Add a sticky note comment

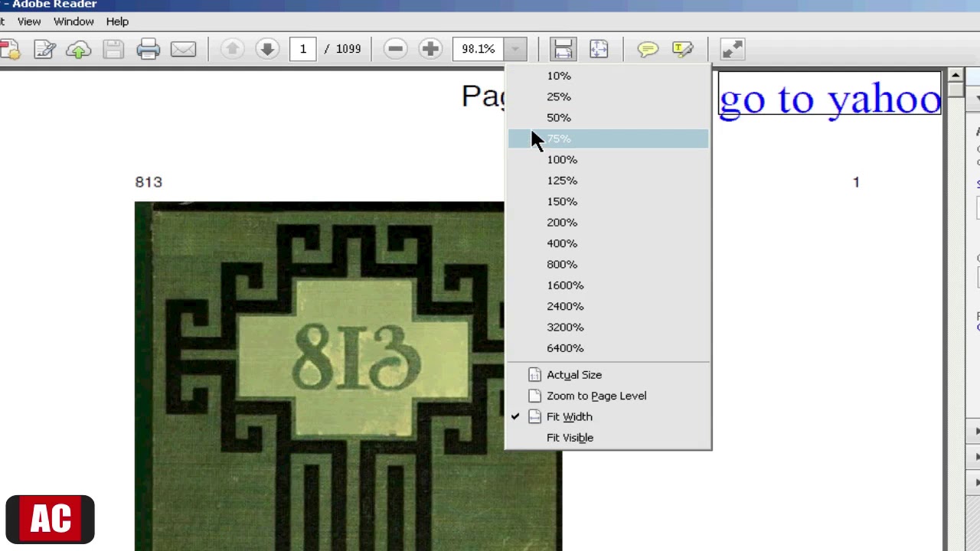(x=648, y=49)
